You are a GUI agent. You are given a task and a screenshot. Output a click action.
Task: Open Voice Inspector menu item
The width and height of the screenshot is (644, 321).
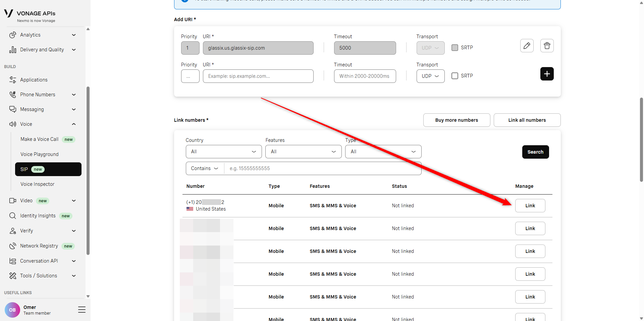48,184
